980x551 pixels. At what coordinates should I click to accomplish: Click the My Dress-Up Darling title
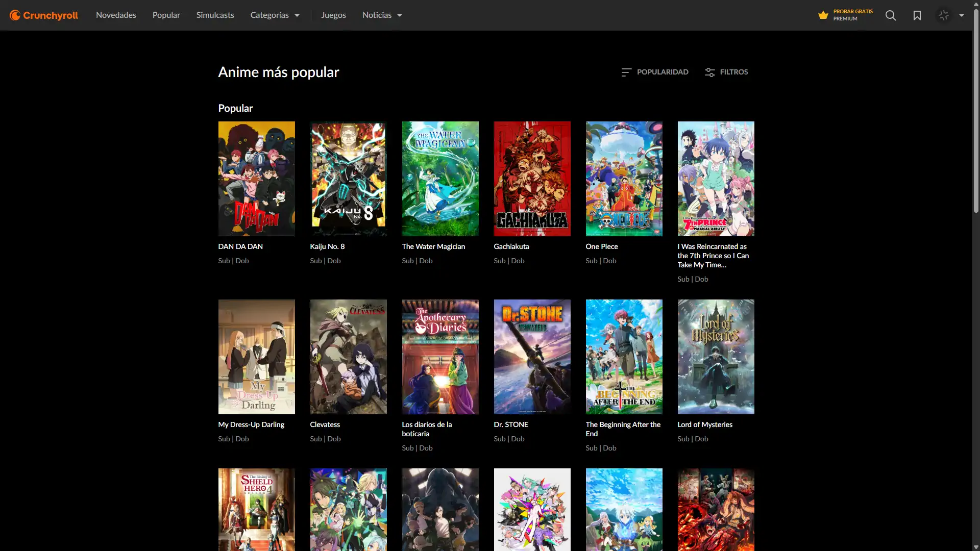pyautogui.click(x=251, y=424)
